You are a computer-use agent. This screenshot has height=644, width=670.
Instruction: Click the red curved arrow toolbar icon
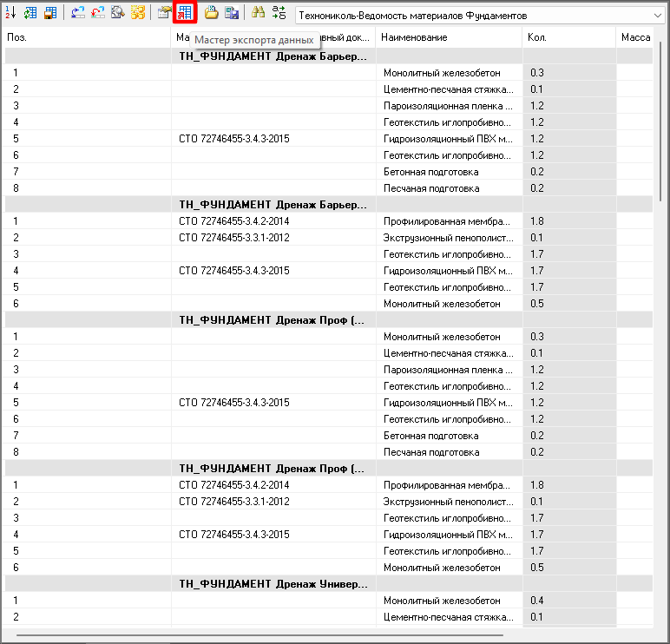(x=98, y=13)
